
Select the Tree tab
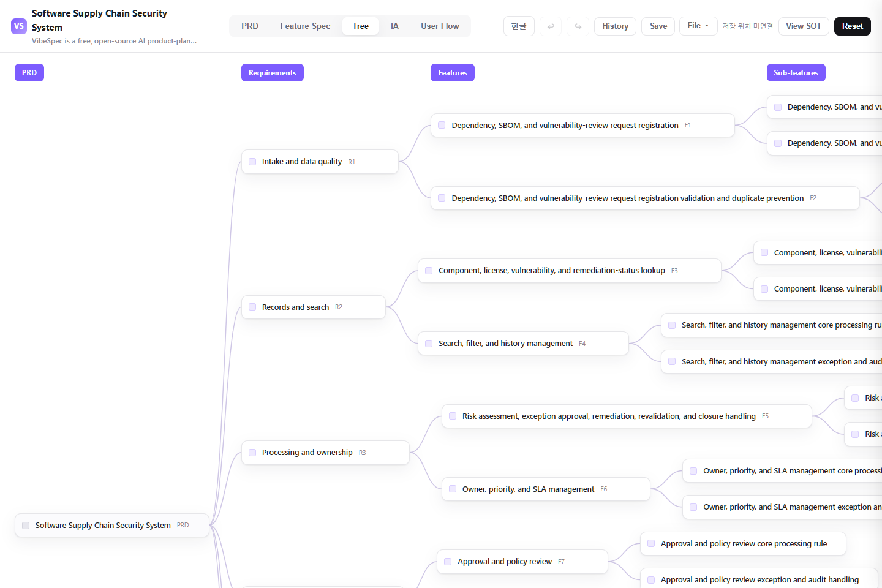(x=361, y=26)
